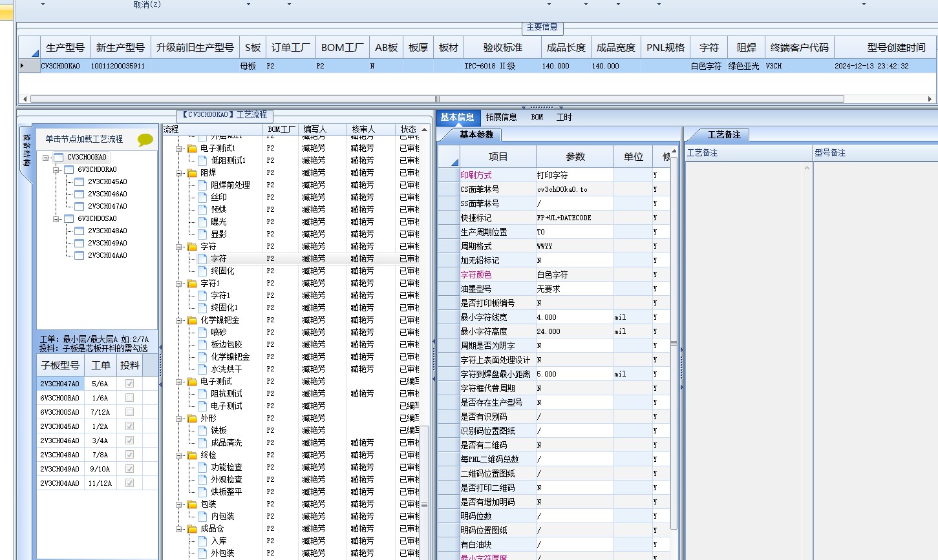Click the 铣板 page icon
This screenshot has width=938, height=560.
click(x=202, y=430)
